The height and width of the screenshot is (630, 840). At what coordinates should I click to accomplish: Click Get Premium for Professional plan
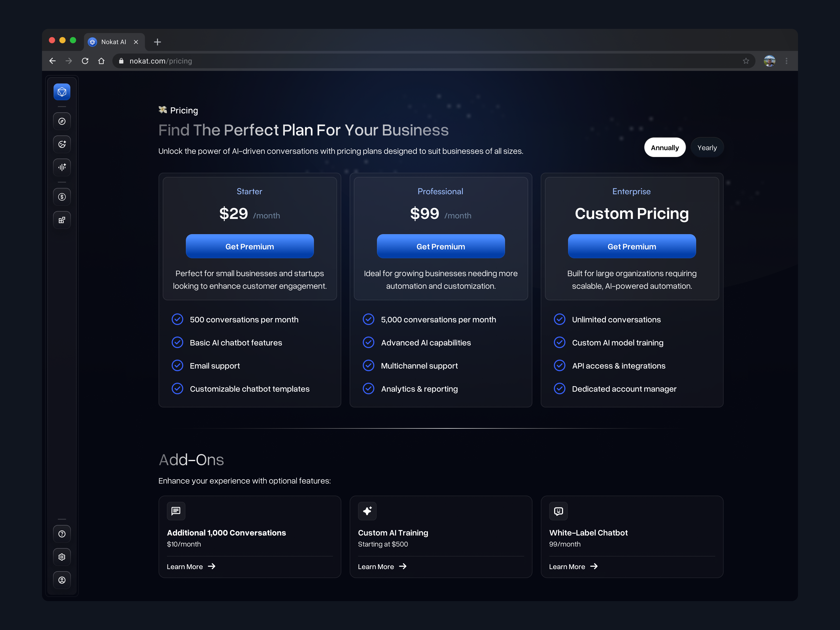click(x=440, y=246)
